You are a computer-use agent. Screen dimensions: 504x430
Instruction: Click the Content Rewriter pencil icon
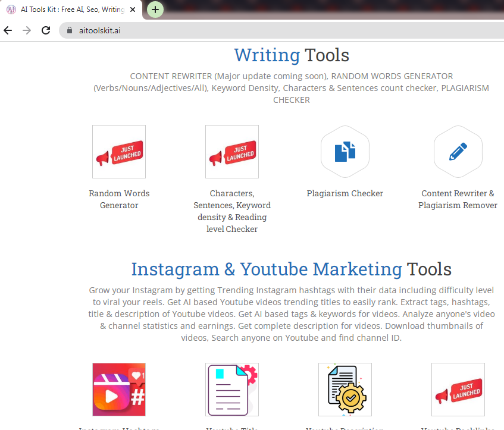[458, 152]
